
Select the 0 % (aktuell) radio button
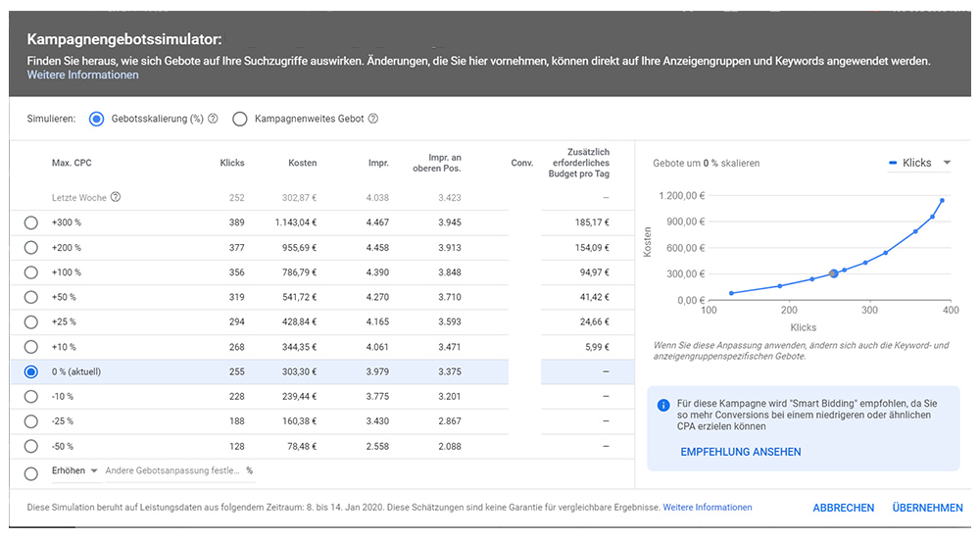[30, 371]
